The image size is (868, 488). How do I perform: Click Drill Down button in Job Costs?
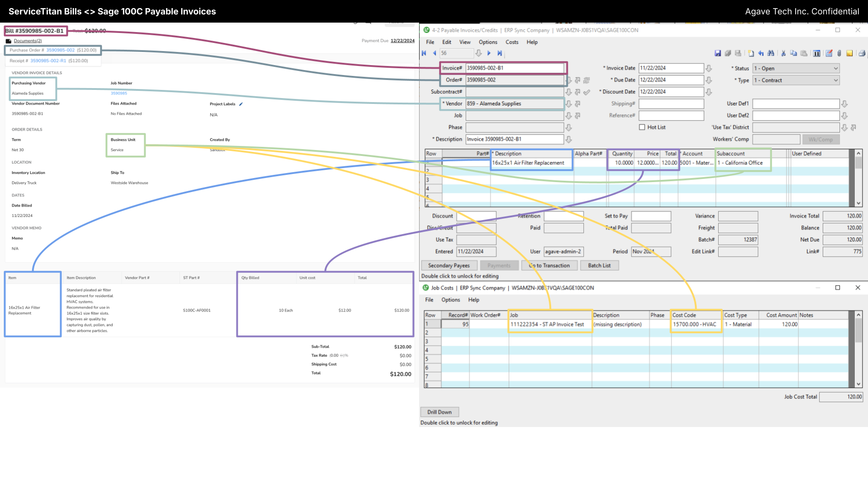[439, 412]
